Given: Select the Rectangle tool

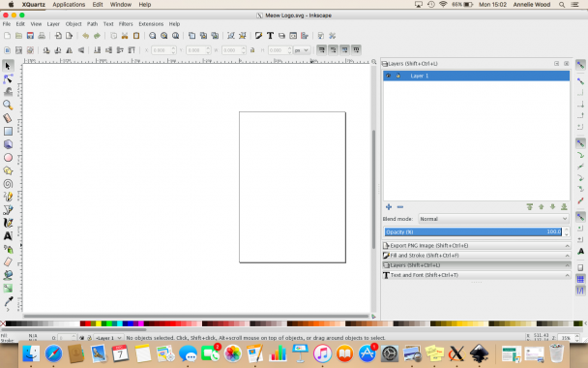Looking at the screenshot, I should 8,131.
